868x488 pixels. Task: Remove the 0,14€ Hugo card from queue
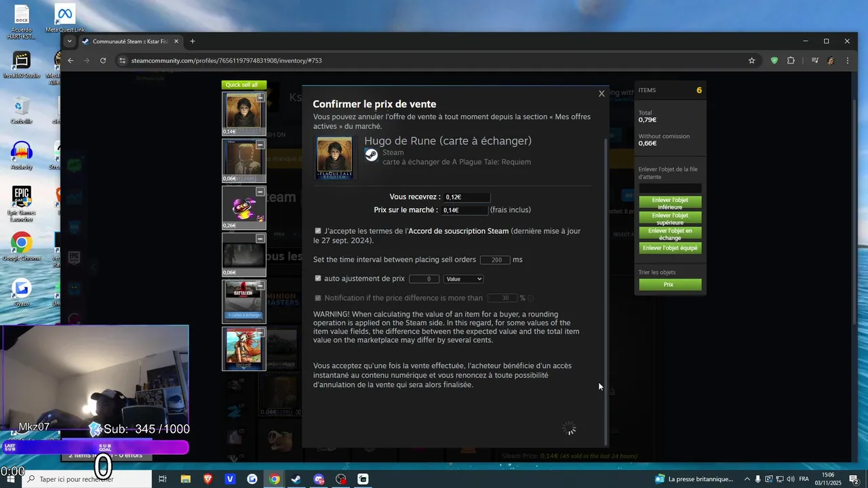click(260, 98)
